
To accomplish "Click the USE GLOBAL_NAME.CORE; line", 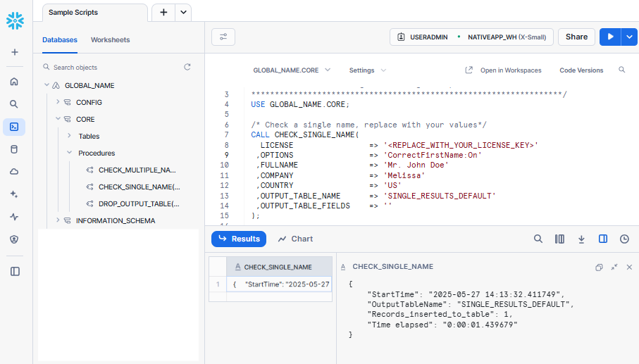I will point(300,104).
